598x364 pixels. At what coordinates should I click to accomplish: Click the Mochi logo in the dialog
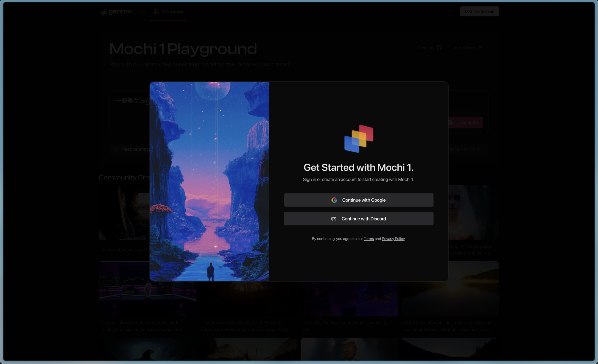[359, 138]
